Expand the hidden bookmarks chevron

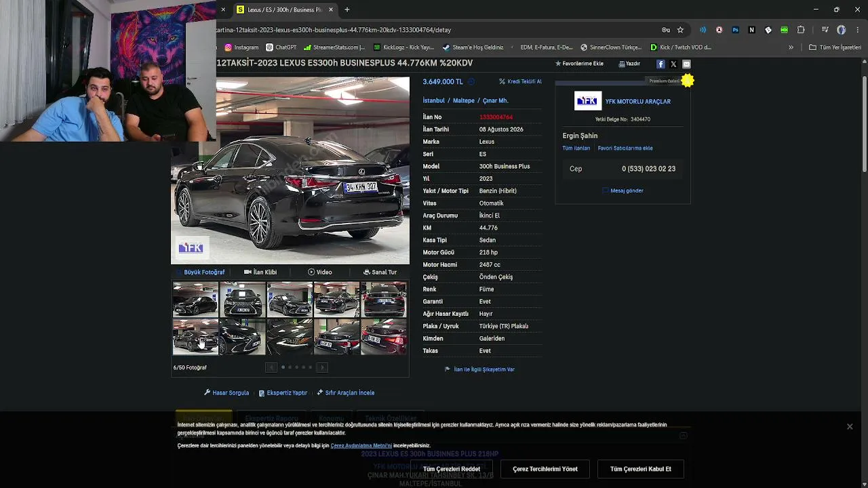[x=791, y=47]
